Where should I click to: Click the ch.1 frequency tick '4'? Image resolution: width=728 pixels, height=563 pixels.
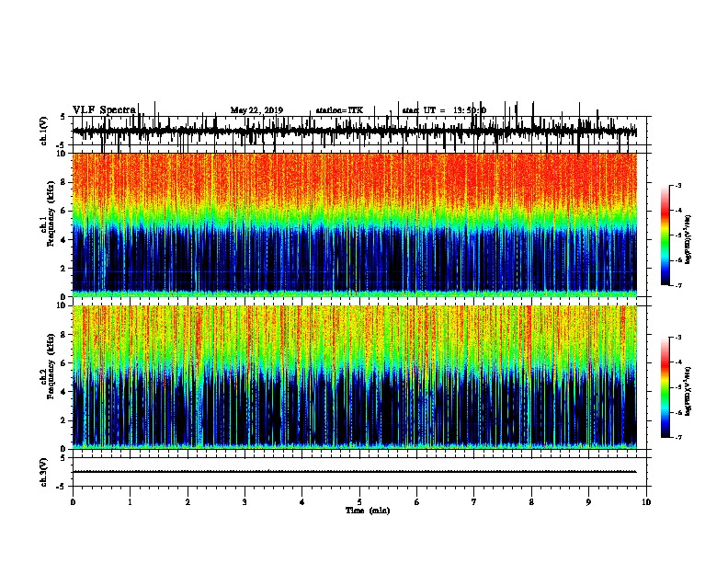[63, 240]
